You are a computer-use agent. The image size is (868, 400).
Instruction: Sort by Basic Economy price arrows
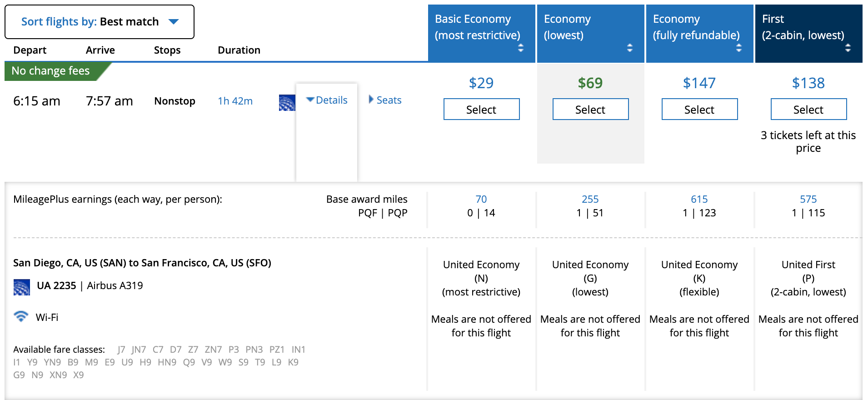520,48
